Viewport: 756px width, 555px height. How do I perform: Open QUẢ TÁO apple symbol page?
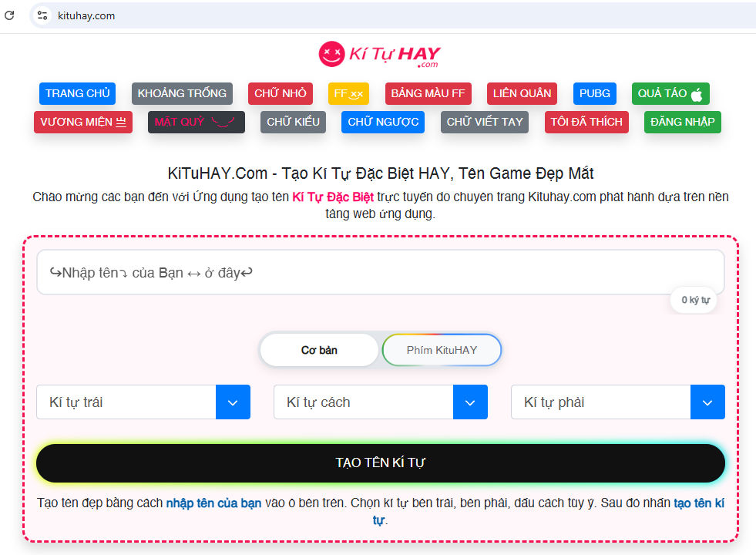670,93
